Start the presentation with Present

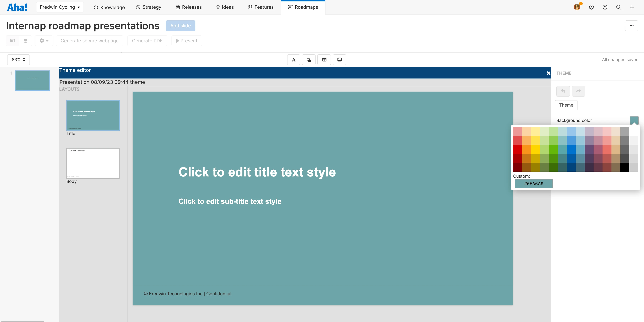tap(186, 41)
